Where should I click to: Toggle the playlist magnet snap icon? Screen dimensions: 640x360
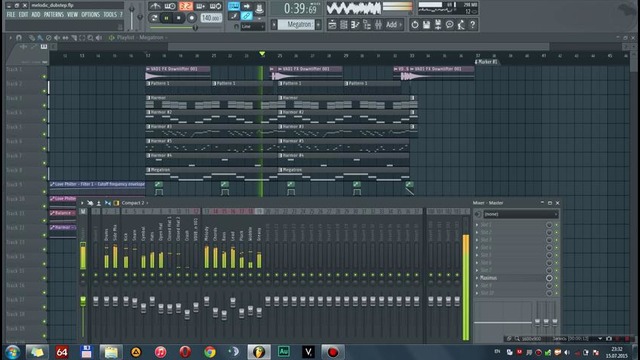pos(19,38)
